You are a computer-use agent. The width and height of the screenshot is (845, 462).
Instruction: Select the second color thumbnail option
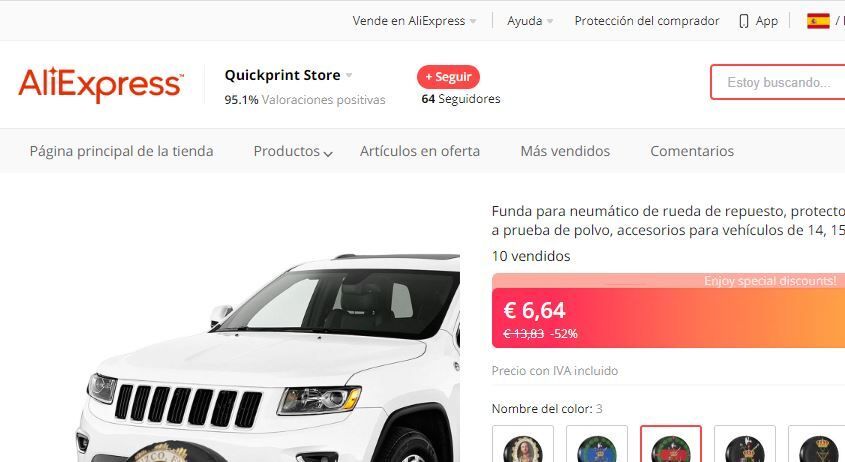(x=597, y=444)
